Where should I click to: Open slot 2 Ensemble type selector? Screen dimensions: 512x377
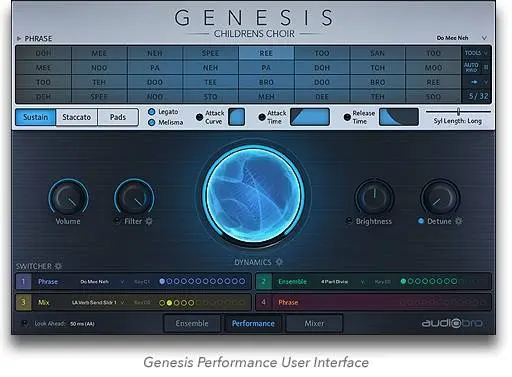tap(292, 282)
